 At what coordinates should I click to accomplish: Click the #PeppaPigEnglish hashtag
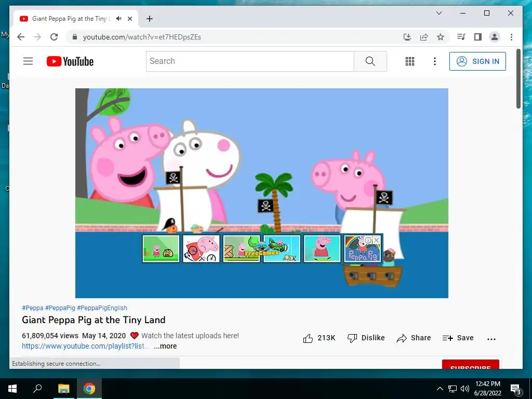(102, 308)
